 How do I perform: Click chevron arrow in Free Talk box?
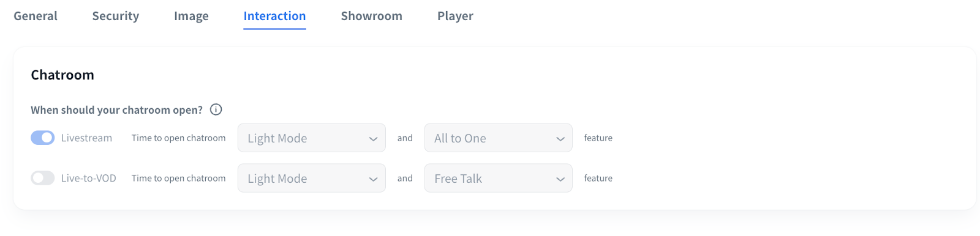560,179
